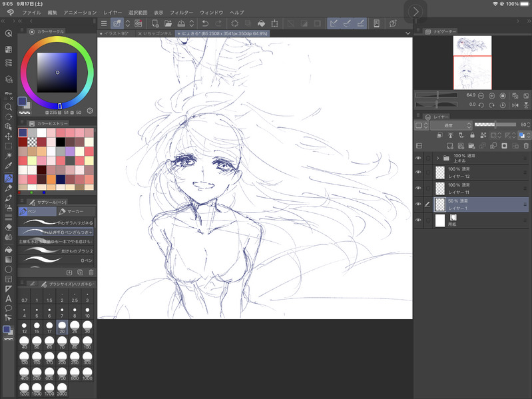Screen dimensions: 532x399
Task: Click the Fill bucket icon in command bar
Action: [261, 23]
